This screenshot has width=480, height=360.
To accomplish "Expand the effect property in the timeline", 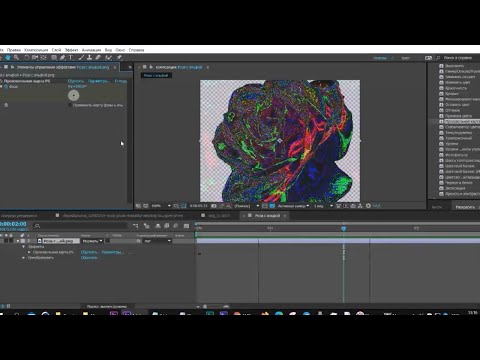I will pos(29,252).
